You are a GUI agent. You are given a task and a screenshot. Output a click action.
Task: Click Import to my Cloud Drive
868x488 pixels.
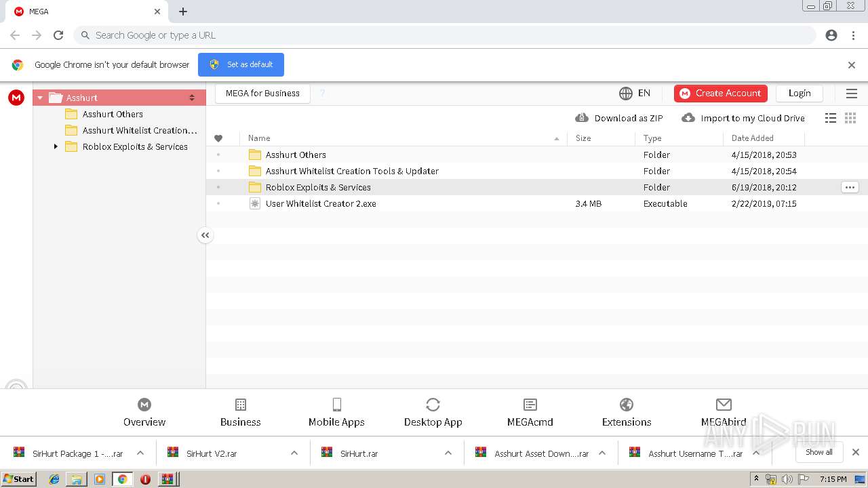tap(743, 118)
